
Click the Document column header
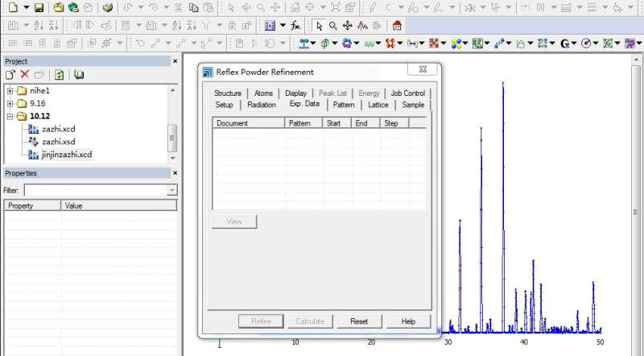249,123
